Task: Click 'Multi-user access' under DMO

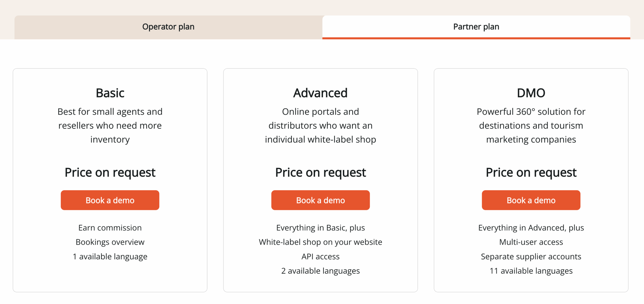Action: (x=531, y=242)
